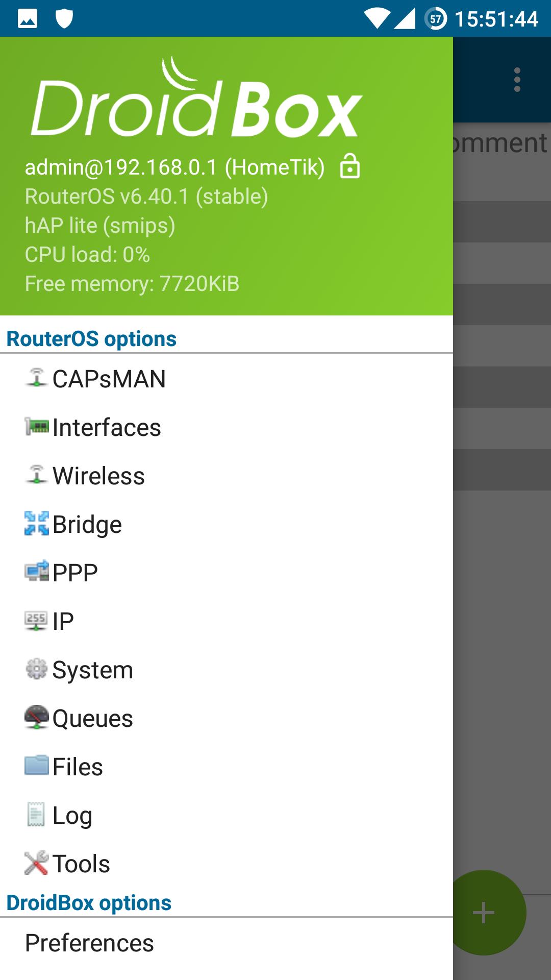This screenshot has height=980, width=551.
Task: Tap the Tools wrench icon
Action: (37, 863)
